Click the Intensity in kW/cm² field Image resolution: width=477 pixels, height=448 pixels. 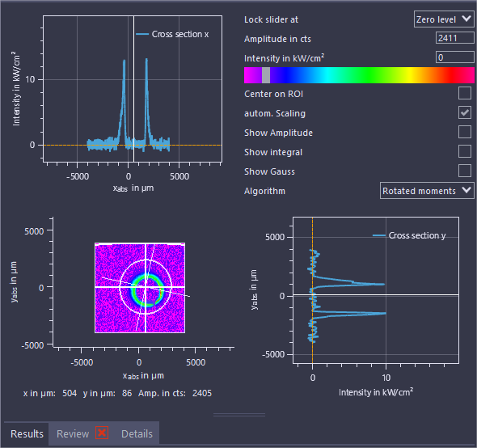pyautogui.click(x=455, y=57)
